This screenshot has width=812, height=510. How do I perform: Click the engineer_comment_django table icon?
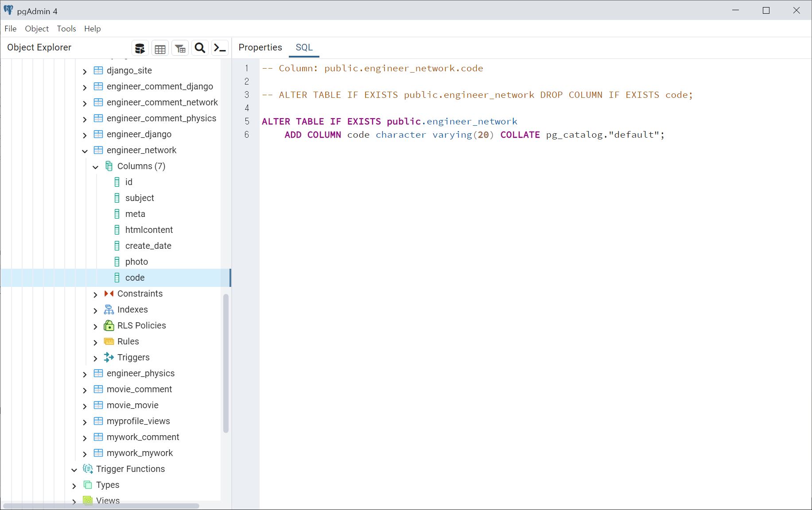98,86
